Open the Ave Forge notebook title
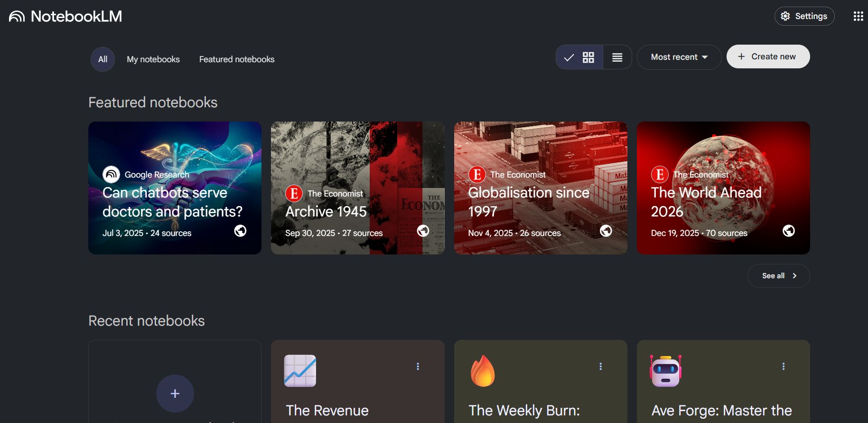The height and width of the screenshot is (423, 868). click(721, 411)
